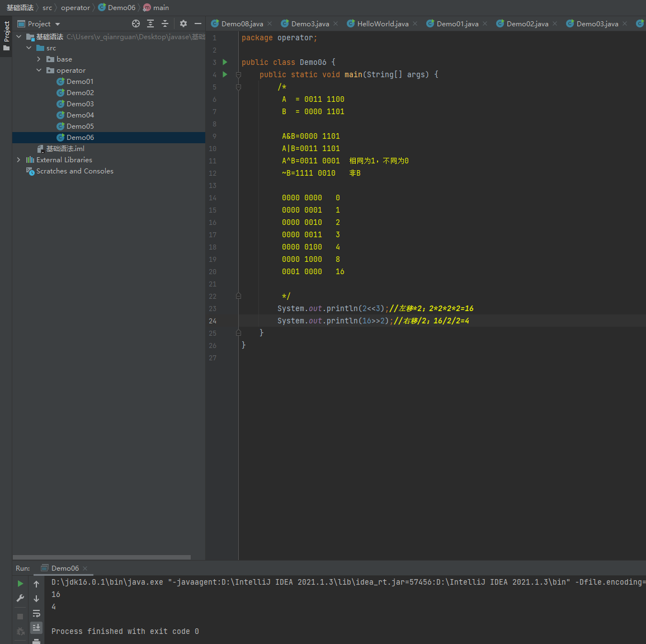
Task: Close the Demo3.java tab
Action: click(x=336, y=23)
